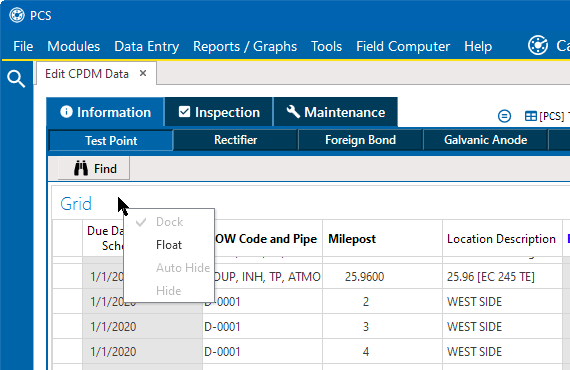
Task: Open the Reports / Graphs menu
Action: coord(245,46)
